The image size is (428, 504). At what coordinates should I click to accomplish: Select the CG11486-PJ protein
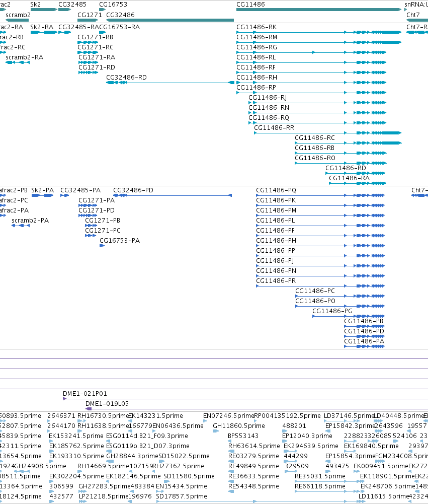[x=275, y=261]
